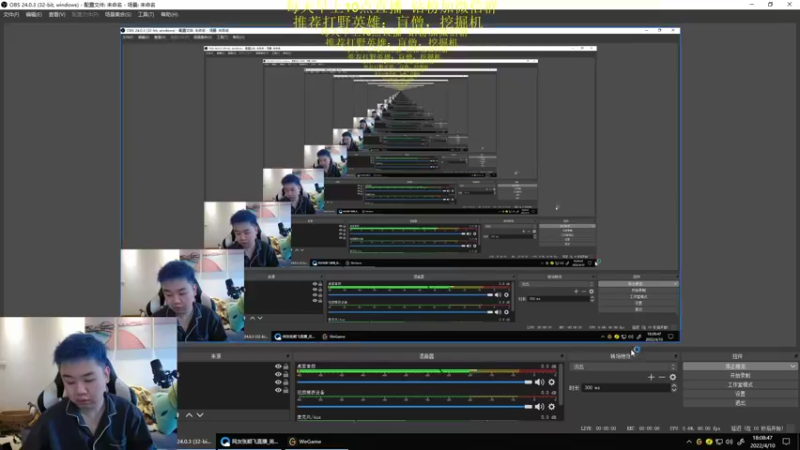Open the taskbar clock showing 2022/4/10

(x=763, y=442)
